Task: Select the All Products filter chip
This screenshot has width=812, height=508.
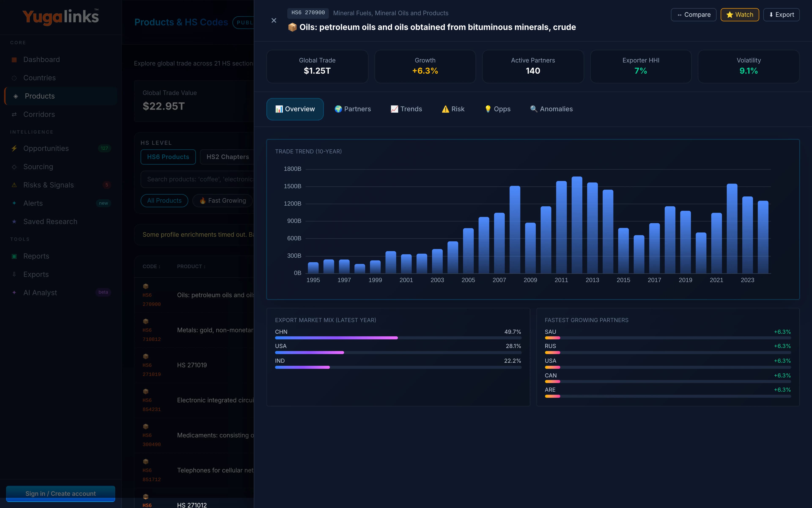Action: coord(165,201)
